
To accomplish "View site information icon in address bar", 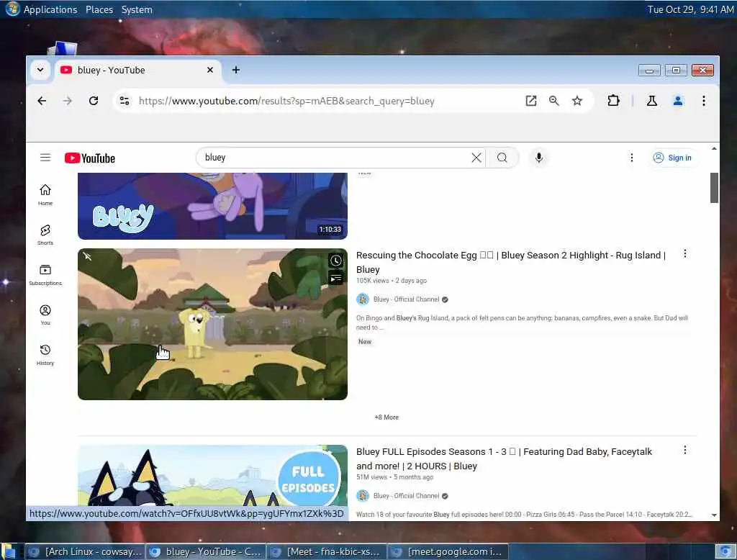I will click(125, 101).
